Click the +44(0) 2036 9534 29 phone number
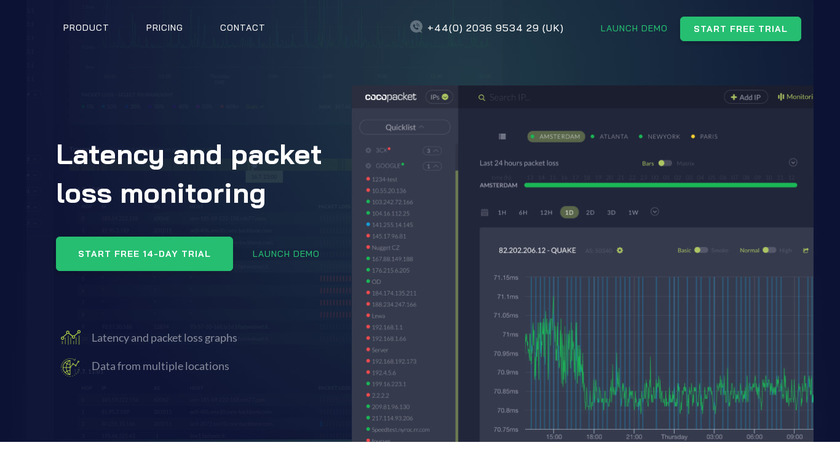840x472 pixels. point(495,28)
